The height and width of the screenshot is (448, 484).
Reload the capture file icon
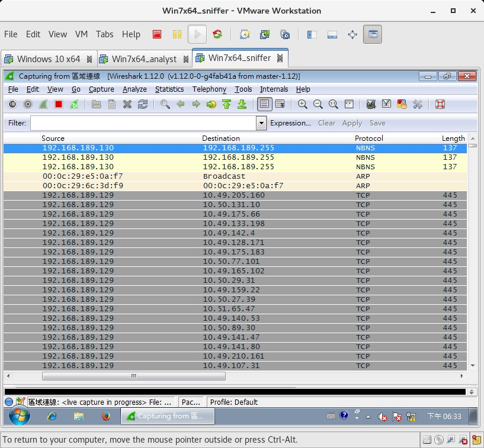pyautogui.click(x=143, y=104)
